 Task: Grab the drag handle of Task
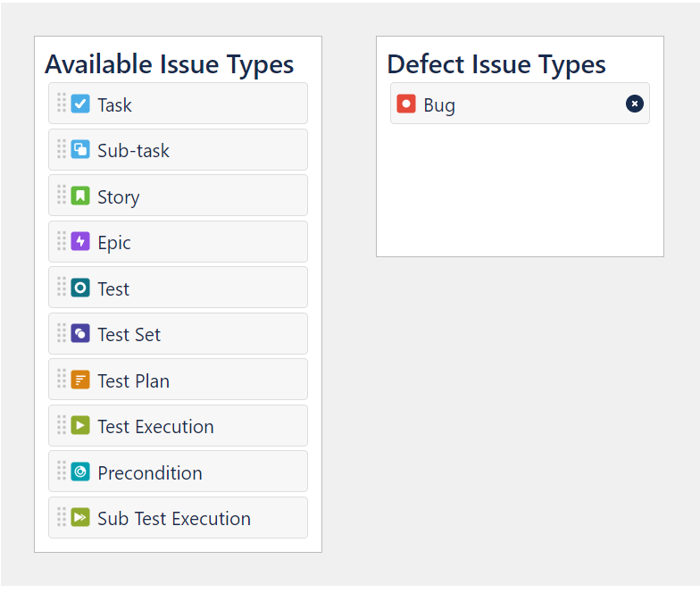(62, 103)
